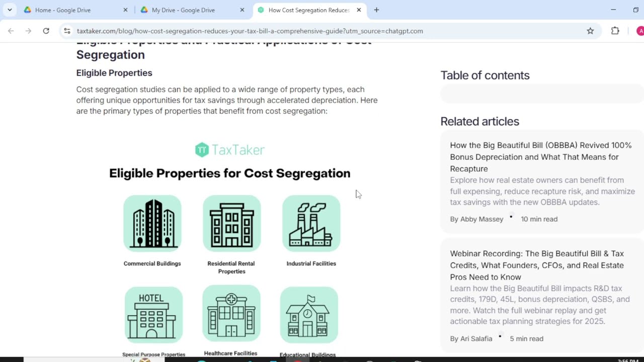Restore the browser window size
Viewport: 644px width, 362px height.
tap(636, 10)
